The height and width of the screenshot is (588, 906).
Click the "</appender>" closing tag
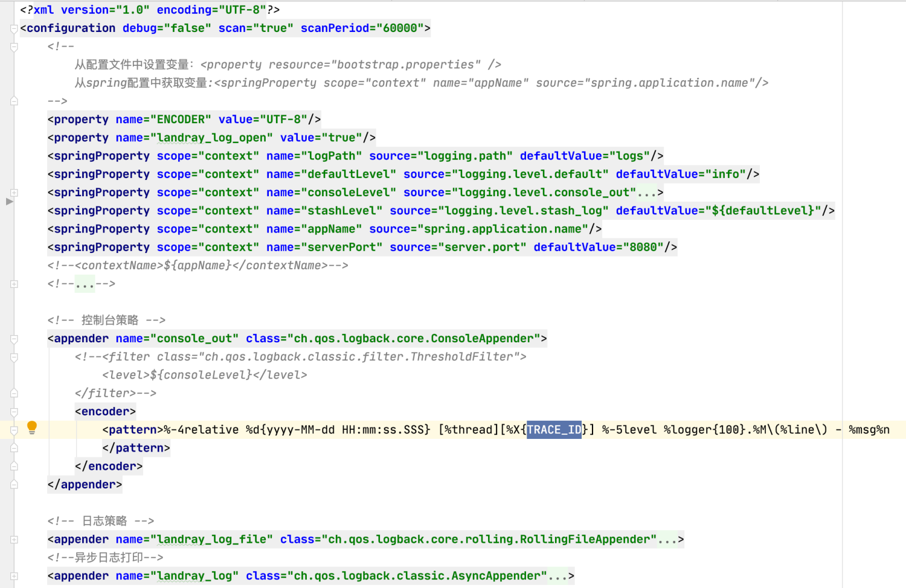(x=85, y=484)
